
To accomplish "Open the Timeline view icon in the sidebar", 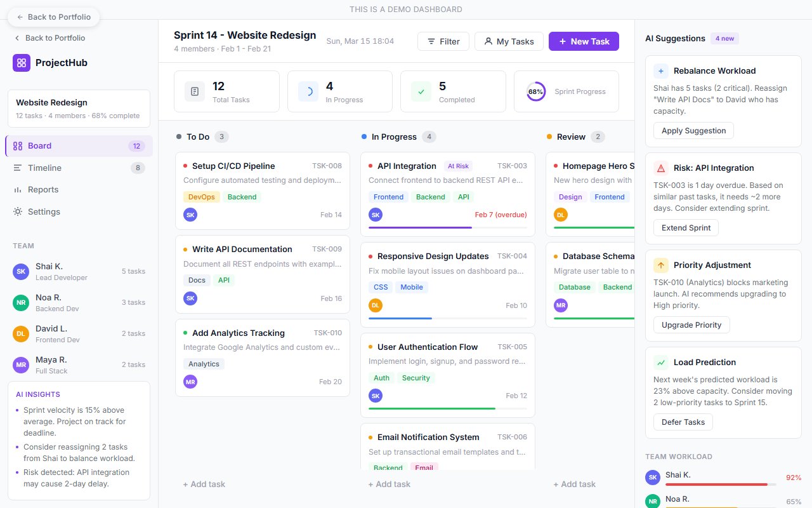I will [x=19, y=168].
